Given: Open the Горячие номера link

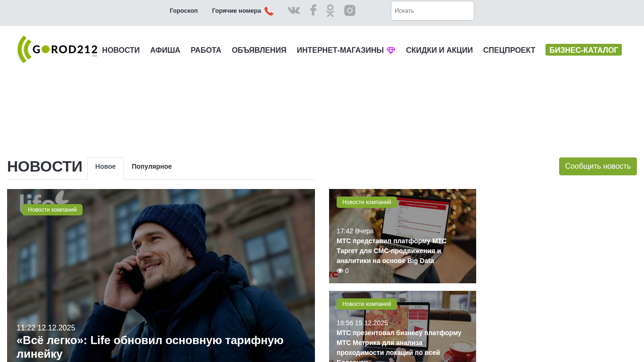Looking at the screenshot, I should (237, 11).
